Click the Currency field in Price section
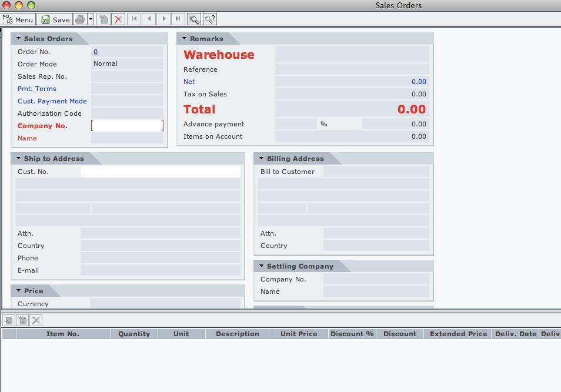Viewport: 561px width, 392px height. pyautogui.click(x=165, y=303)
